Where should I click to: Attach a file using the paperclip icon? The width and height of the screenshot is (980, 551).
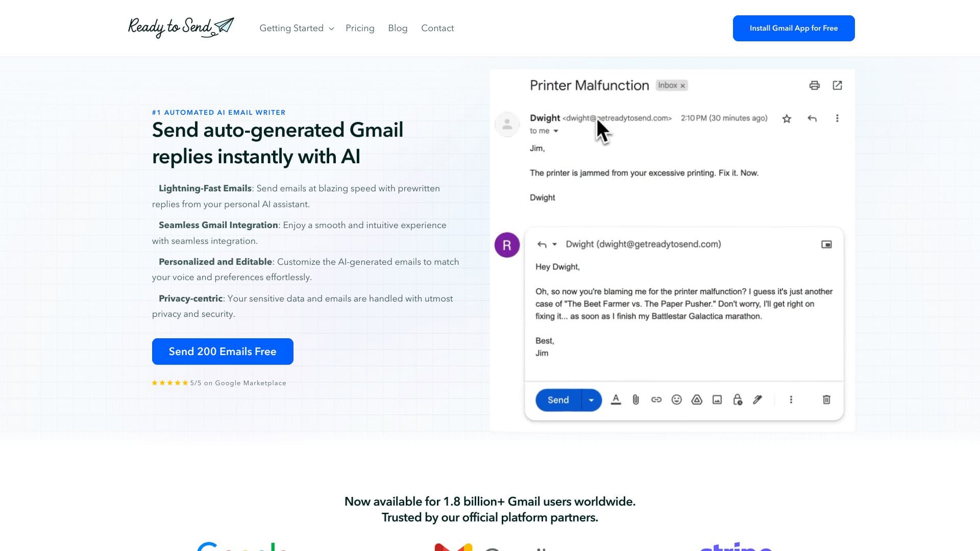click(x=636, y=399)
